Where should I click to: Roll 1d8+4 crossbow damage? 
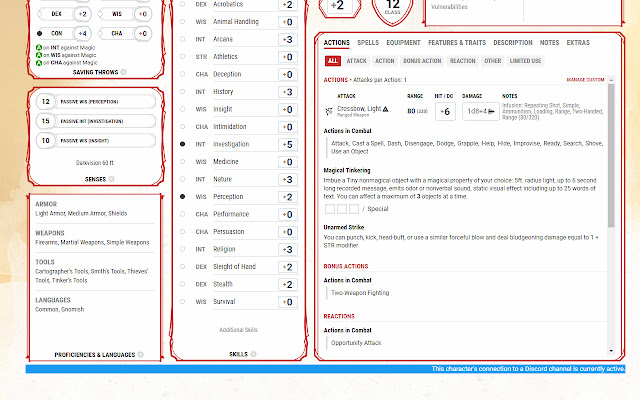(480, 111)
